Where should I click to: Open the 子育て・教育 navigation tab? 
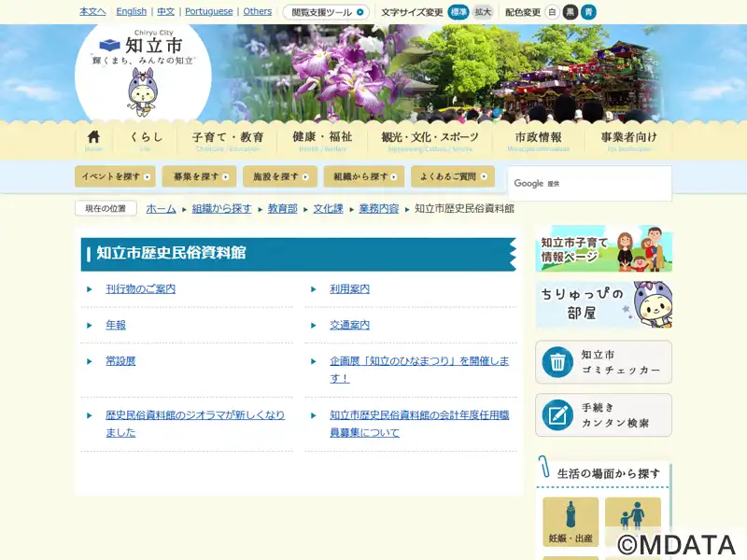click(x=228, y=139)
